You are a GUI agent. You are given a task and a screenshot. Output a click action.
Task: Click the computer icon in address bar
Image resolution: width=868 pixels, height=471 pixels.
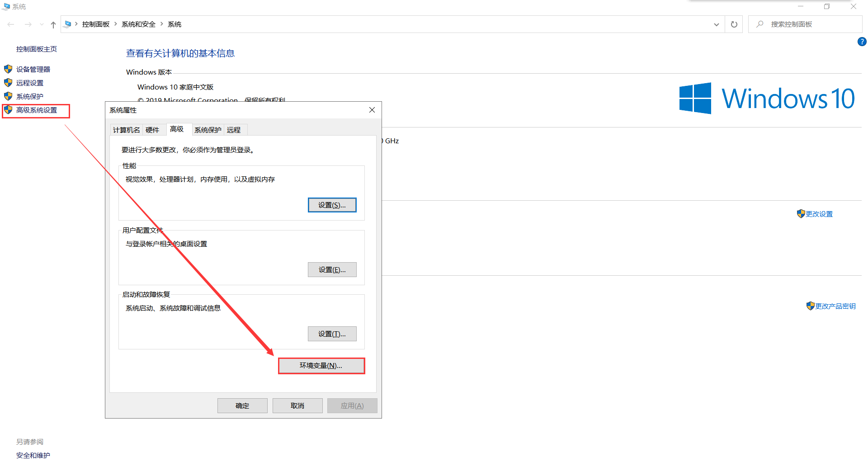68,24
